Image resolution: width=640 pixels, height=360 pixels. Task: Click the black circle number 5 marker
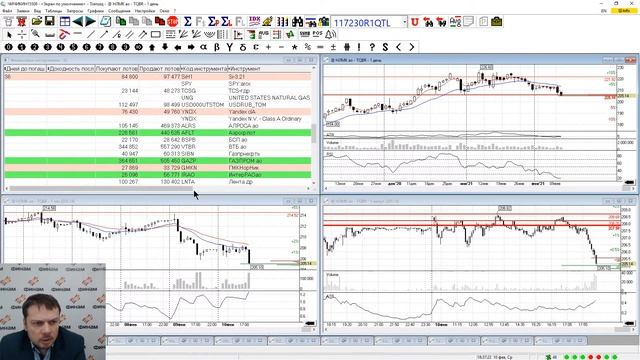[x=73, y=47]
